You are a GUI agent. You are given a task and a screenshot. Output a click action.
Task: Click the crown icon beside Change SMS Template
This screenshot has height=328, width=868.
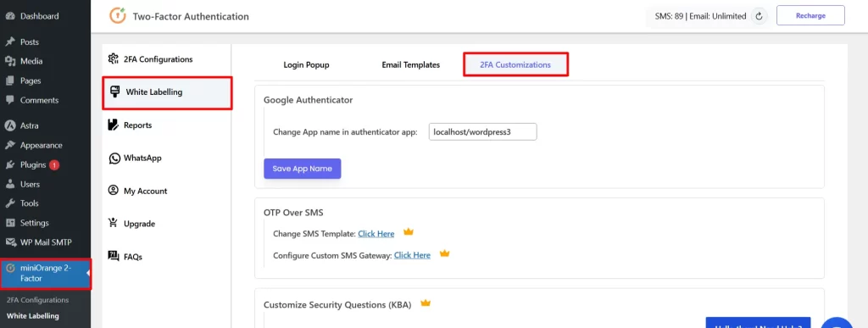409,231
